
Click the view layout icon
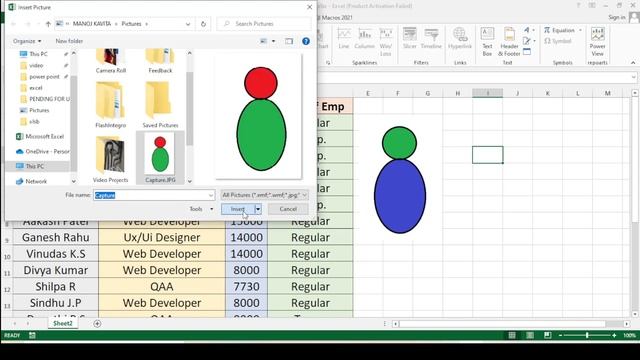point(264,41)
